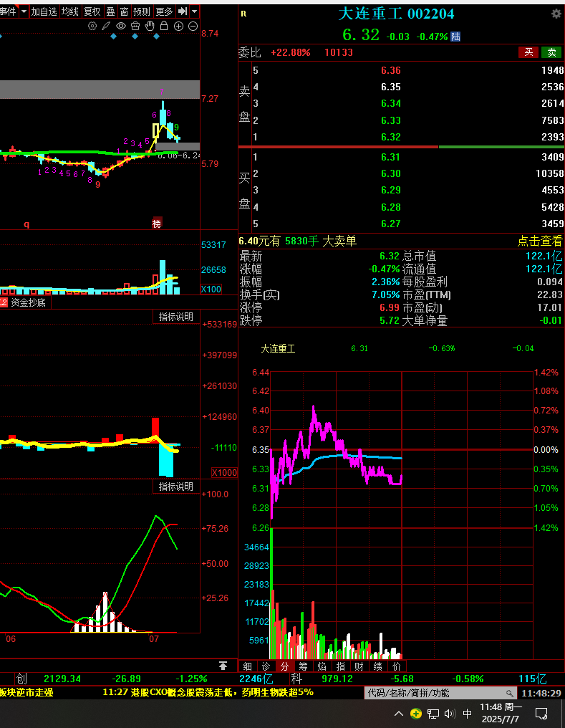
Task: Switch to the 指 index tab
Action: [x=340, y=666]
